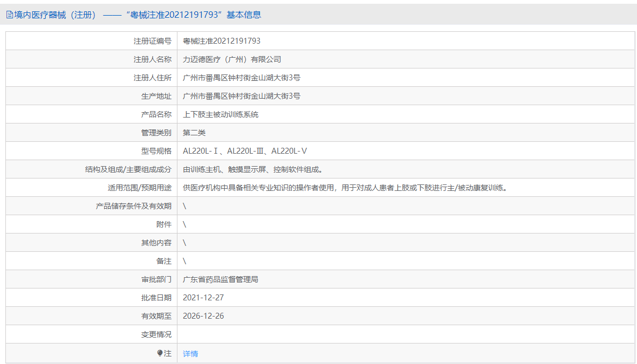Click the 附件 label

click(x=164, y=224)
